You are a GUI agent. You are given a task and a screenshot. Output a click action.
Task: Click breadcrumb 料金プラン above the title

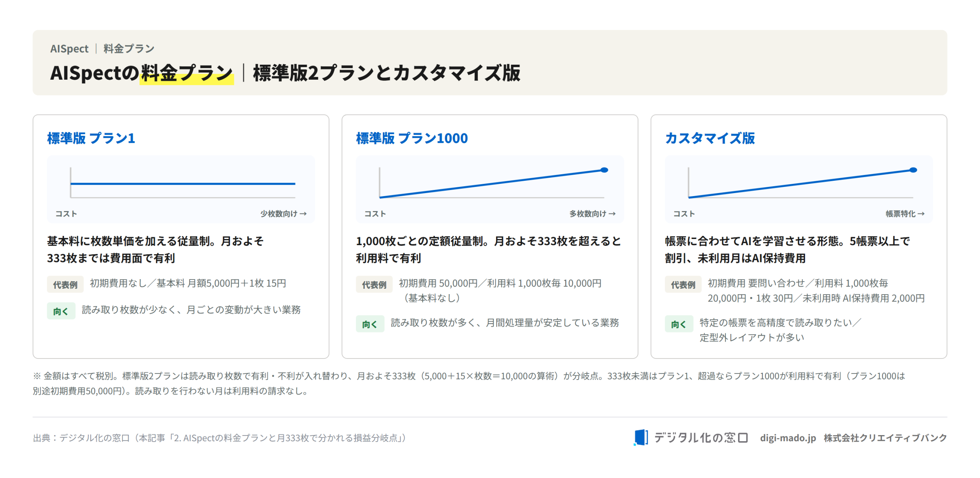(x=129, y=49)
